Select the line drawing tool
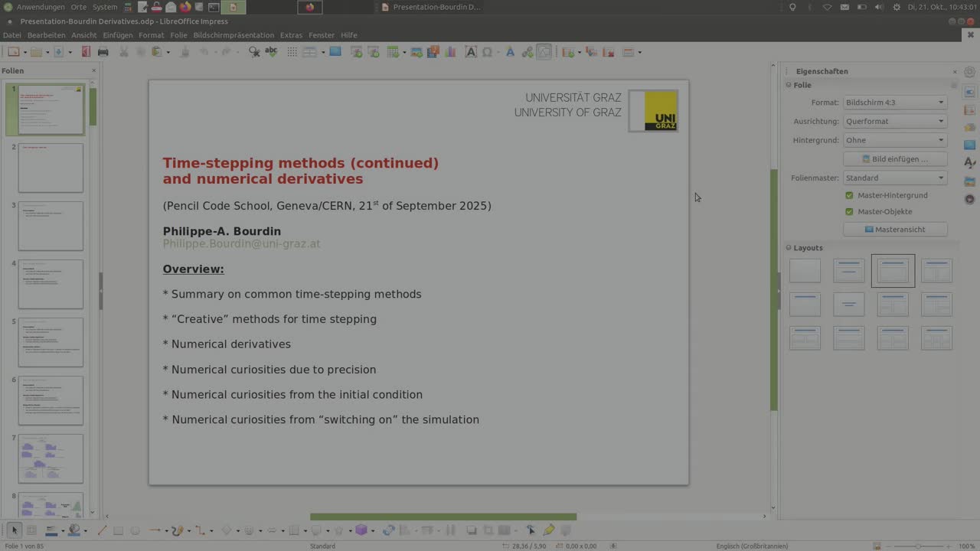 click(101, 530)
